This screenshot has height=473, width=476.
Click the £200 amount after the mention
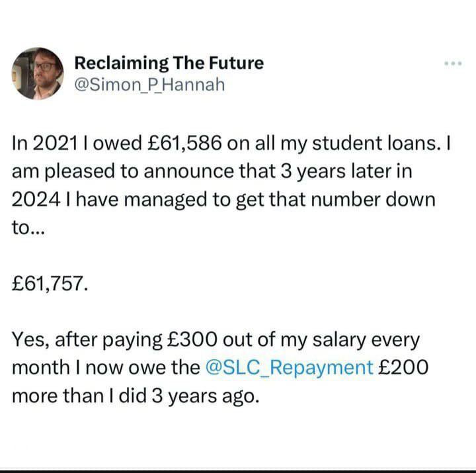click(x=403, y=367)
